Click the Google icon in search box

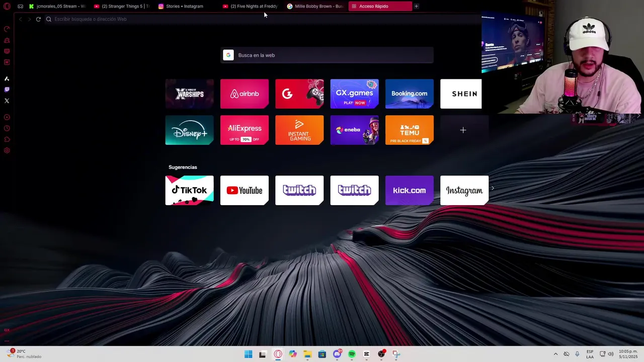point(228,55)
